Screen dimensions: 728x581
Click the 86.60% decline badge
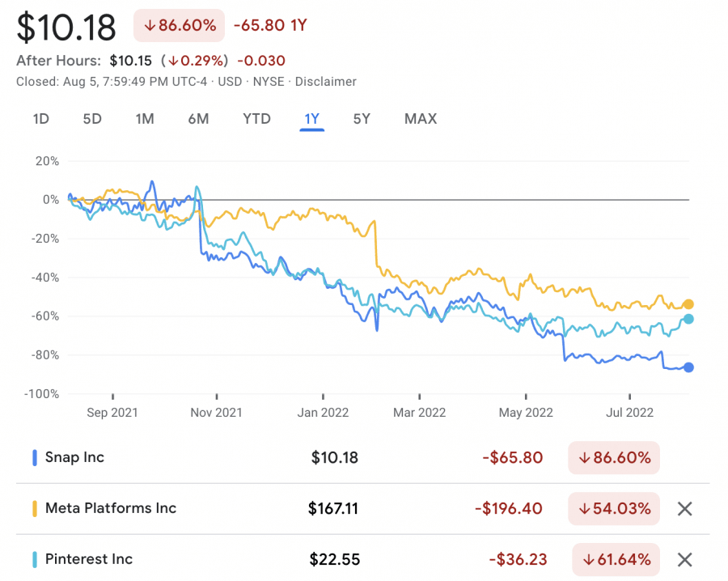[178, 25]
